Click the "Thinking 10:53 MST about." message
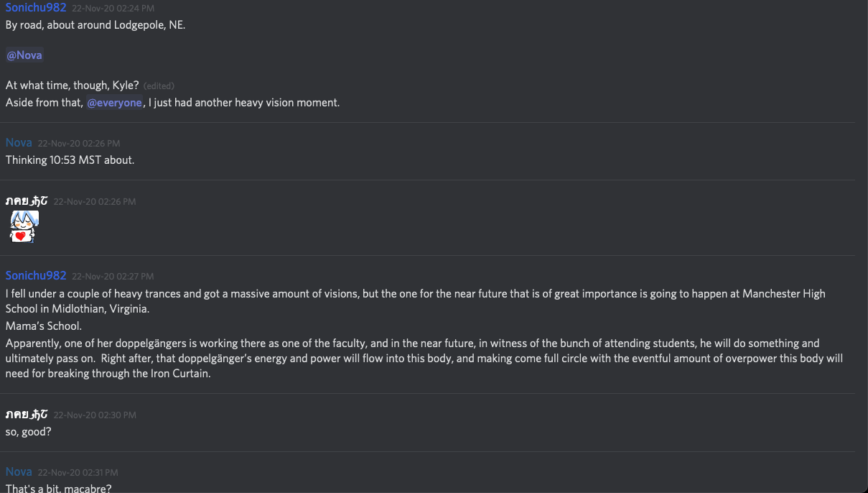 (70, 160)
